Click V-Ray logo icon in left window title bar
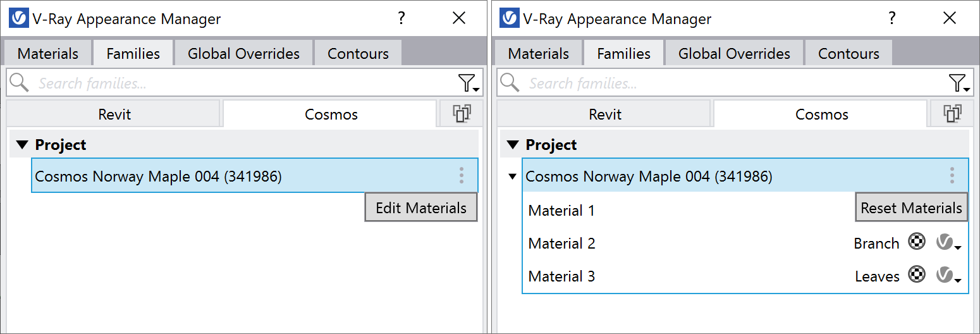The width and height of the screenshot is (980, 334). pos(19,18)
